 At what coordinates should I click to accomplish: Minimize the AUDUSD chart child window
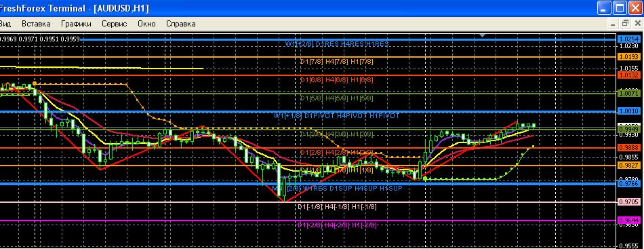613,24
